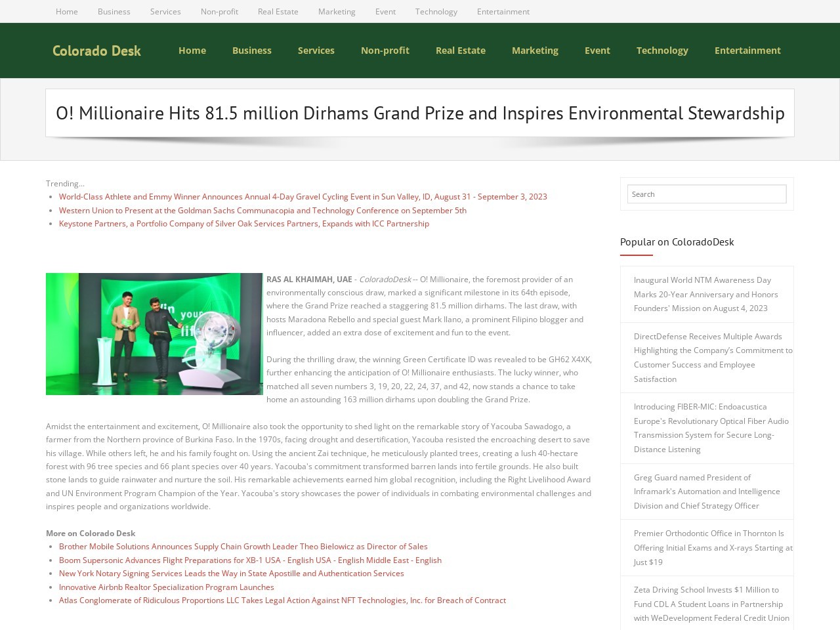
Task: Open the DirectDefense Multiple Awards sidebar article
Action: click(x=713, y=358)
